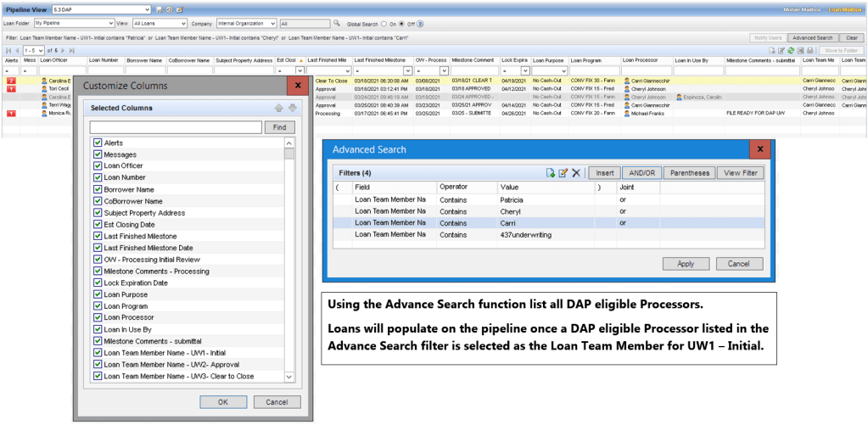Move selected column down with the down arrow
Viewport: 868px width, 431px height.
(x=292, y=108)
